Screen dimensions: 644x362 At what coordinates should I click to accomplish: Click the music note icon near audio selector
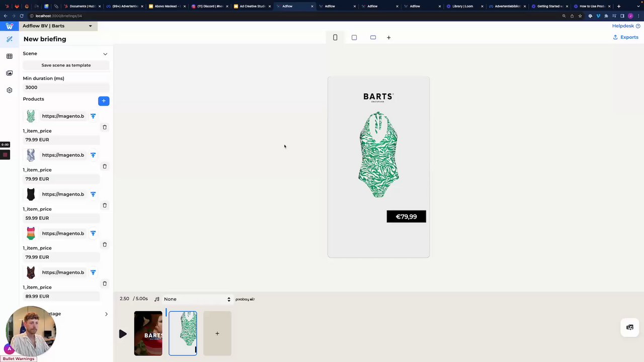pyautogui.click(x=157, y=299)
